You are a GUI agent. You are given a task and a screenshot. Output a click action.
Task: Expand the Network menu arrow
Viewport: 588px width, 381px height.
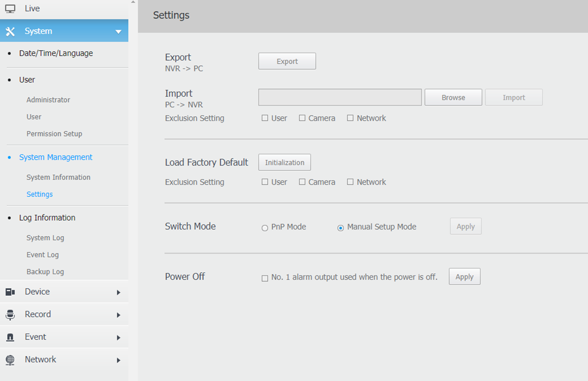pos(119,360)
